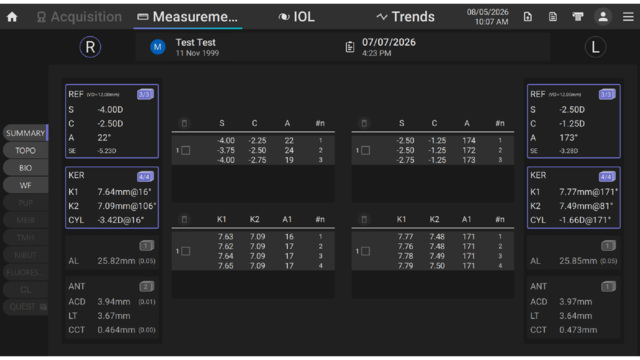Select right eye KER summary card
The image size is (640, 360).
point(112,198)
